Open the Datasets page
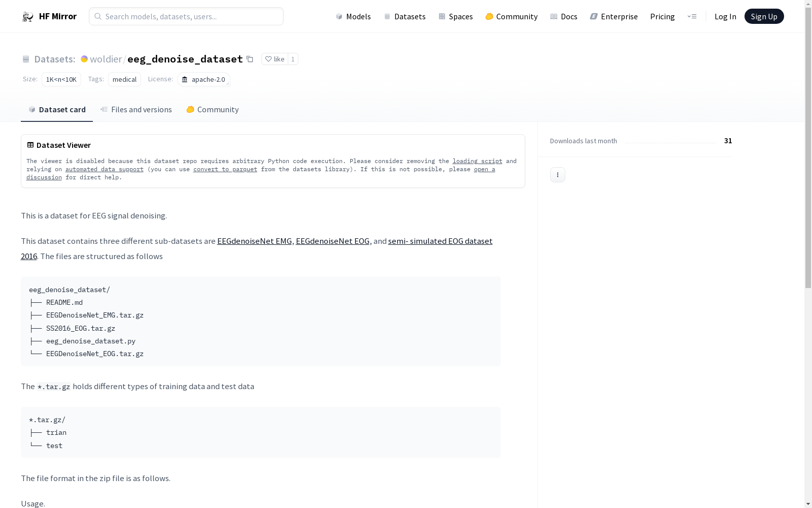This screenshot has width=812, height=508. click(404, 16)
